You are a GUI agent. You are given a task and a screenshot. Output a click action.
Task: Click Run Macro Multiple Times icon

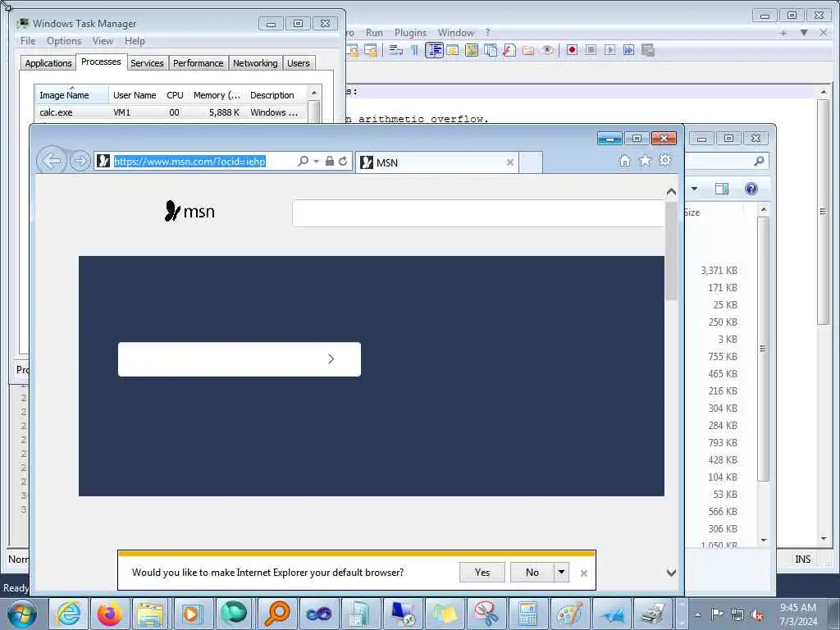[x=629, y=50]
